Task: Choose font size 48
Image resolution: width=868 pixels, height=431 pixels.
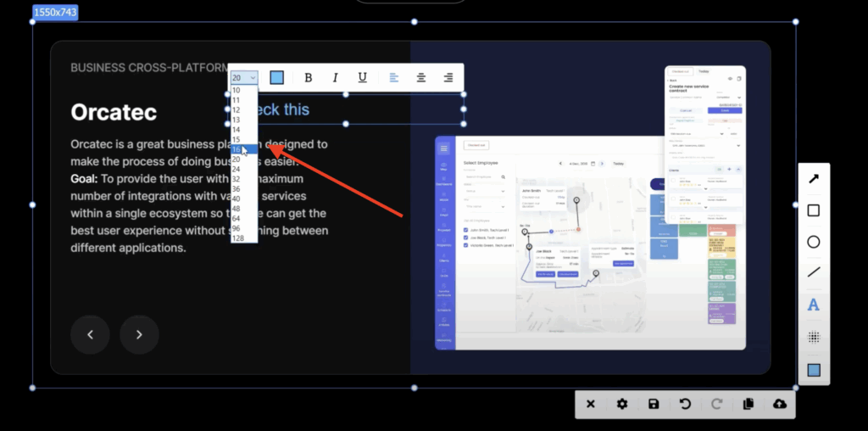Action: (244, 209)
